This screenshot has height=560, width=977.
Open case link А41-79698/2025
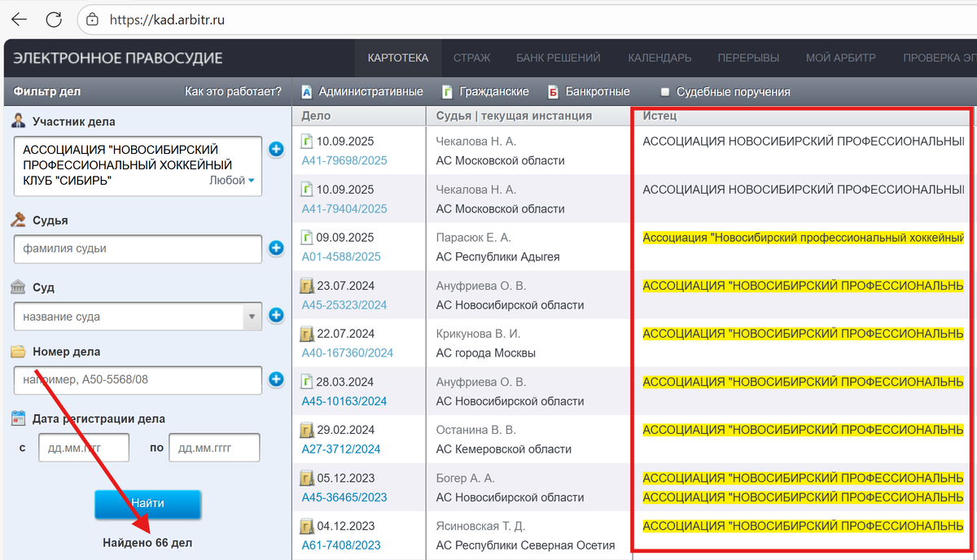344,160
